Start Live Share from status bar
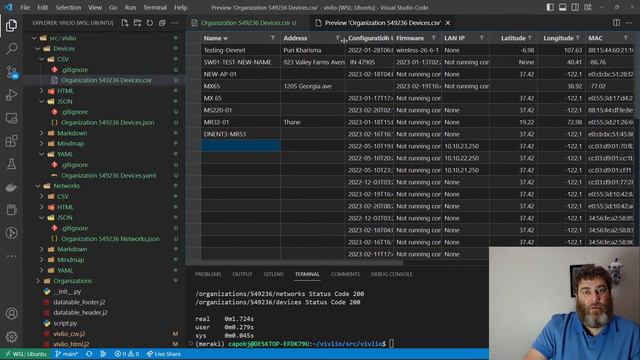 (x=164, y=354)
